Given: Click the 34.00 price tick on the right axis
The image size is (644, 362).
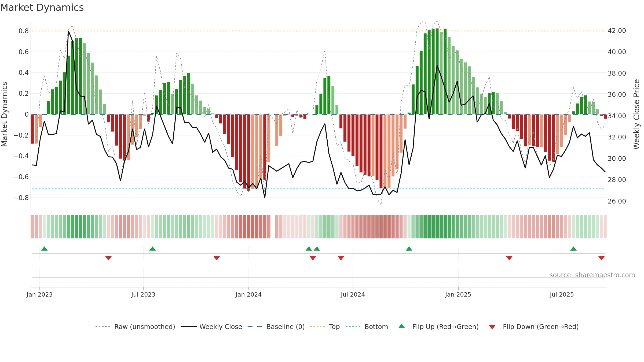Looking at the screenshot, I should pos(617,116).
